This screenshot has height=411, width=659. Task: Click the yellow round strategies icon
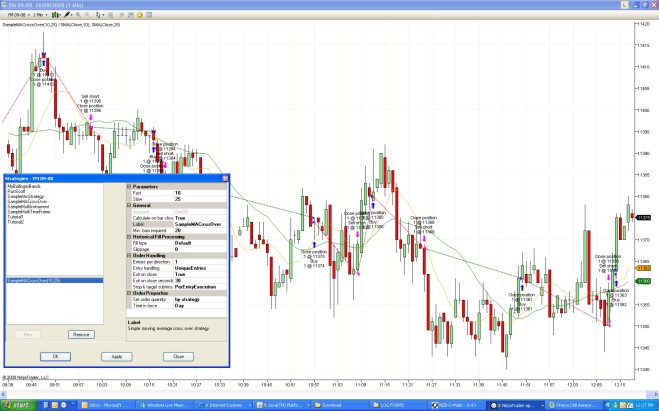140,15
